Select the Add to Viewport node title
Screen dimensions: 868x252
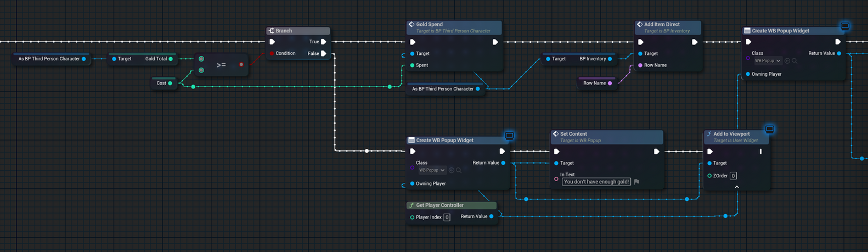[x=731, y=134]
